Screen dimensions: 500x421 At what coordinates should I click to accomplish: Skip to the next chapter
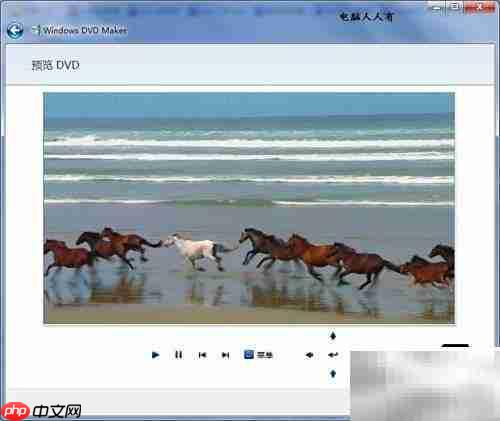[x=226, y=355]
